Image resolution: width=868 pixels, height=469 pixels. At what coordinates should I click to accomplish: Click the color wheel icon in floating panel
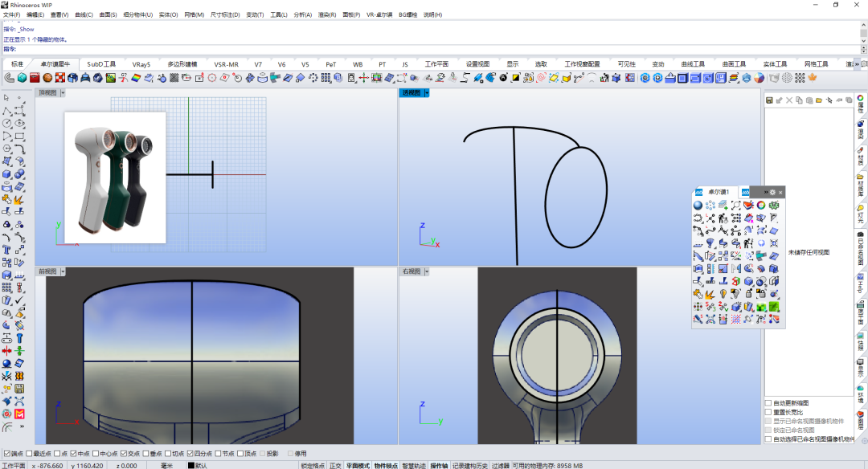coord(761,206)
